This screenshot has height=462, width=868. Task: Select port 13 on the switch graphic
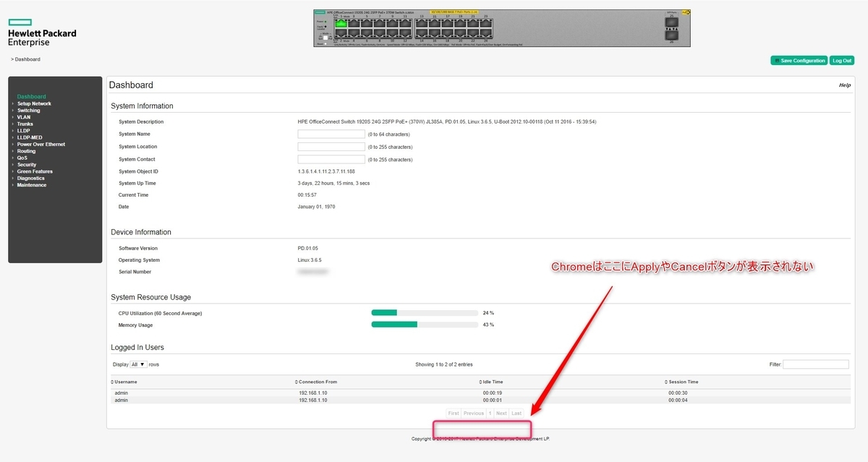coord(422,23)
